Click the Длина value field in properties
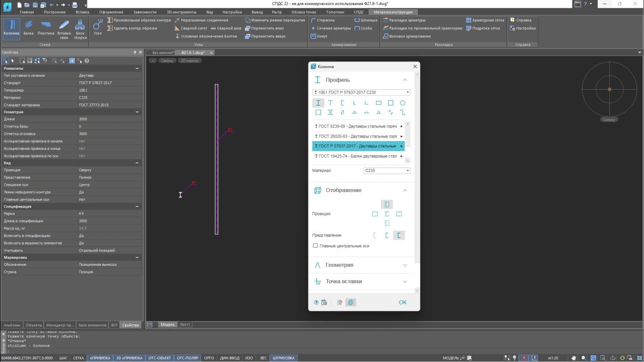The height and width of the screenshot is (362, 644). coord(109,119)
